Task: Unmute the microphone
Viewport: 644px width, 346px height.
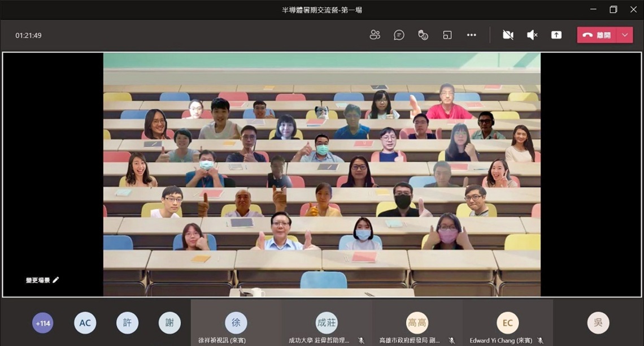Action: point(532,35)
